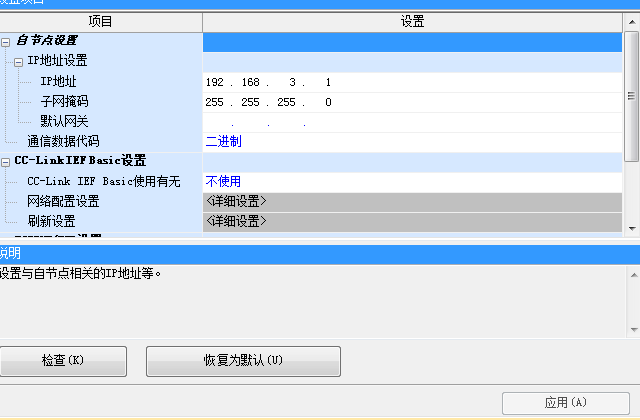The height and width of the screenshot is (420, 640).
Task: Select the 子网掩码 tree item
Action: 64,102
